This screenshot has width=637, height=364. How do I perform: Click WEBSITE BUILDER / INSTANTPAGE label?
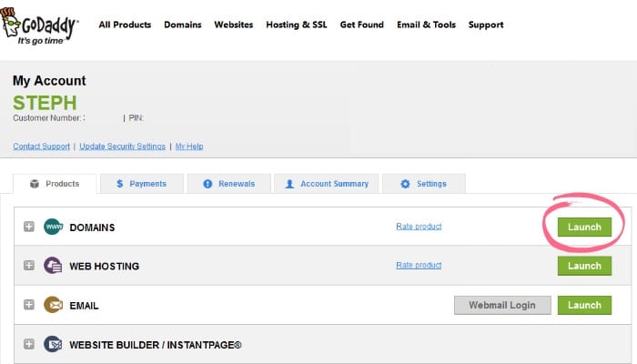coord(156,345)
